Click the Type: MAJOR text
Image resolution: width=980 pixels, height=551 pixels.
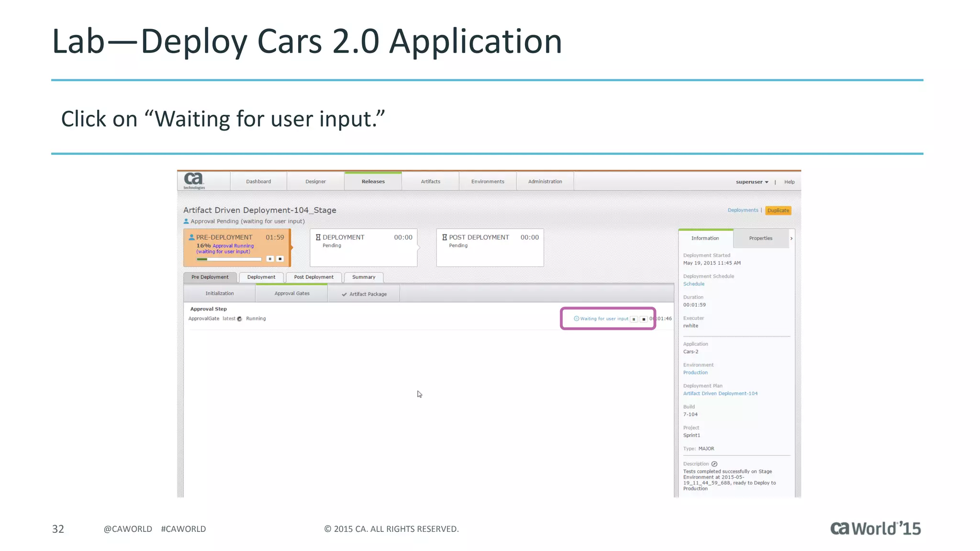699,449
